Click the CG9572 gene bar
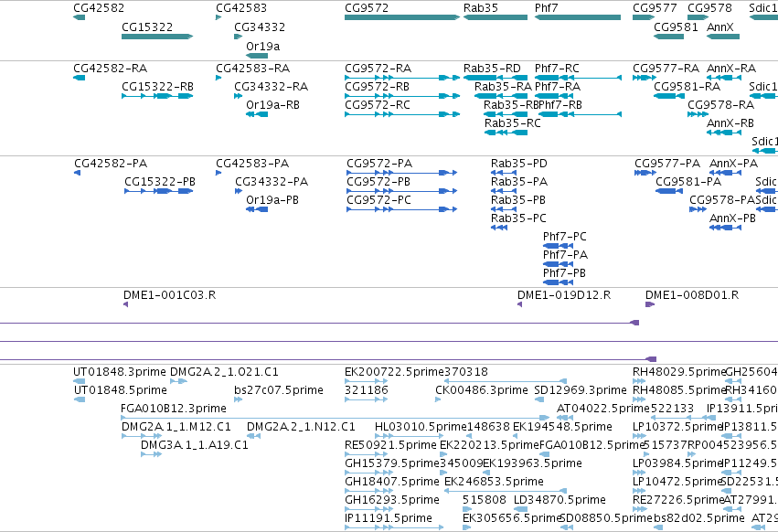 click(x=402, y=17)
